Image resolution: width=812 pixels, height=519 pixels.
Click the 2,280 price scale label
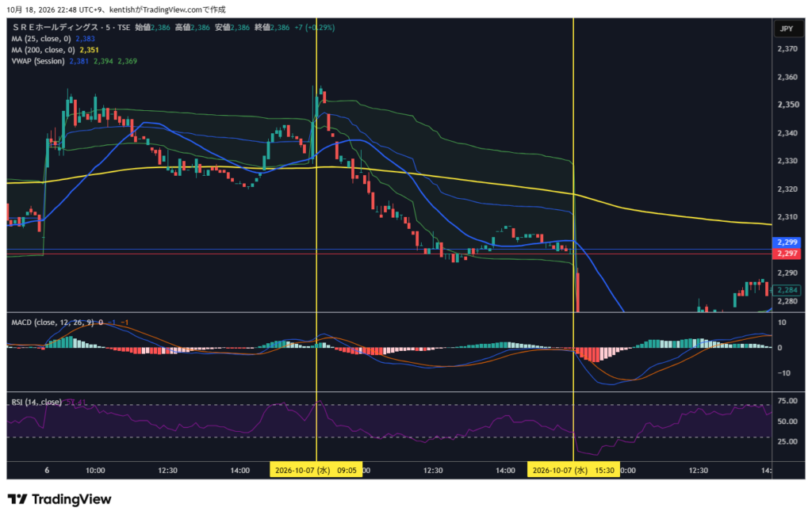(787, 301)
